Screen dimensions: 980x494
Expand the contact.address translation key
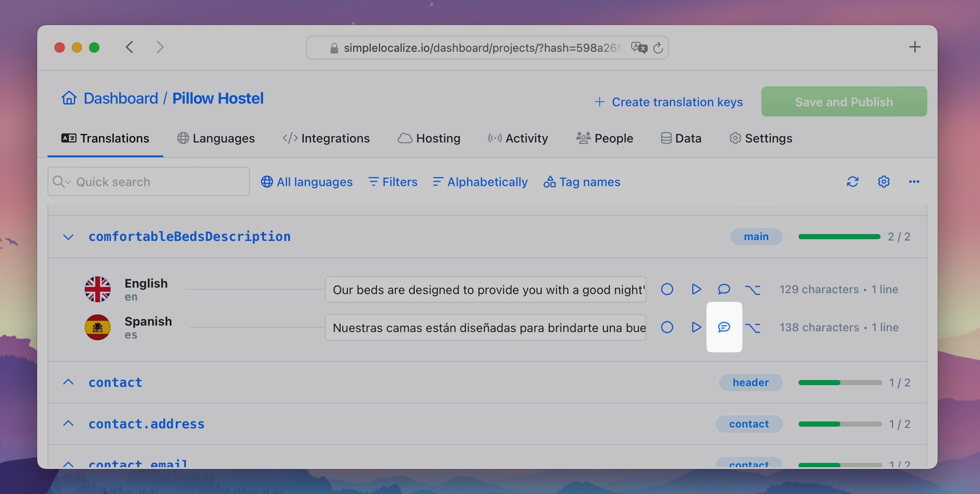(68, 424)
